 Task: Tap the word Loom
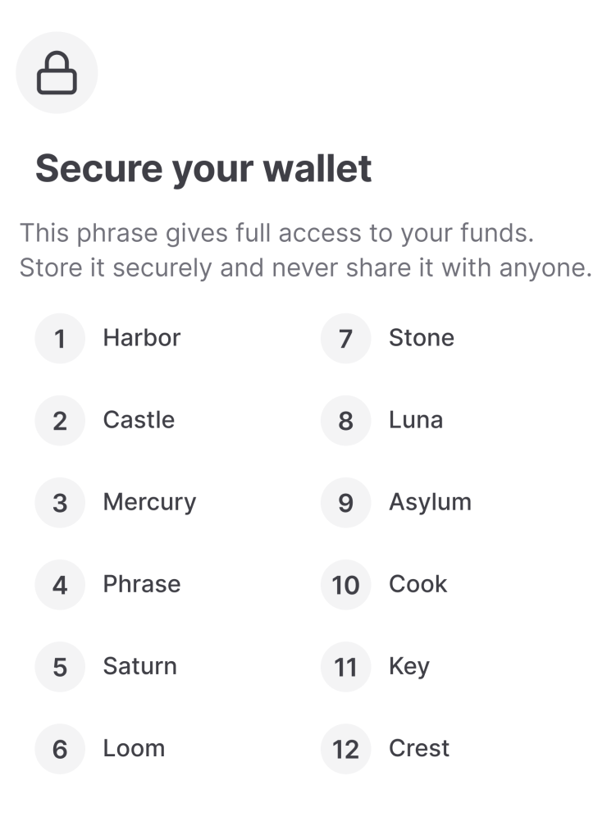pos(134,748)
